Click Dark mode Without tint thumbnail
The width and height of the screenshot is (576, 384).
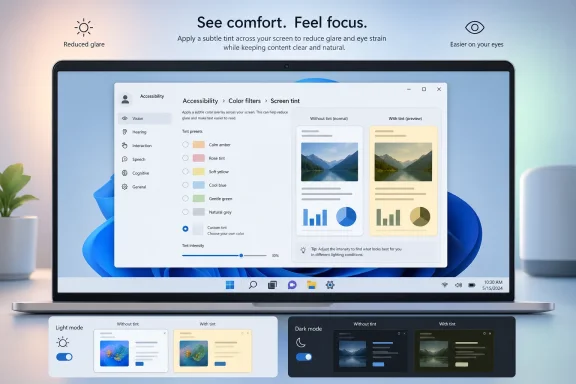370,351
